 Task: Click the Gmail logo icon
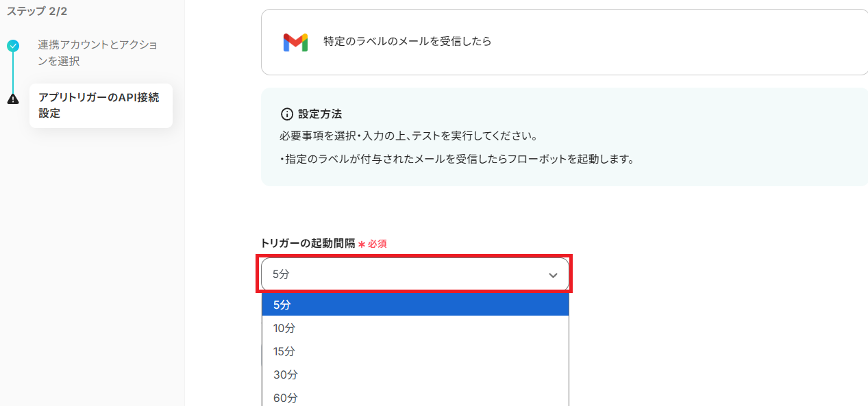point(295,42)
